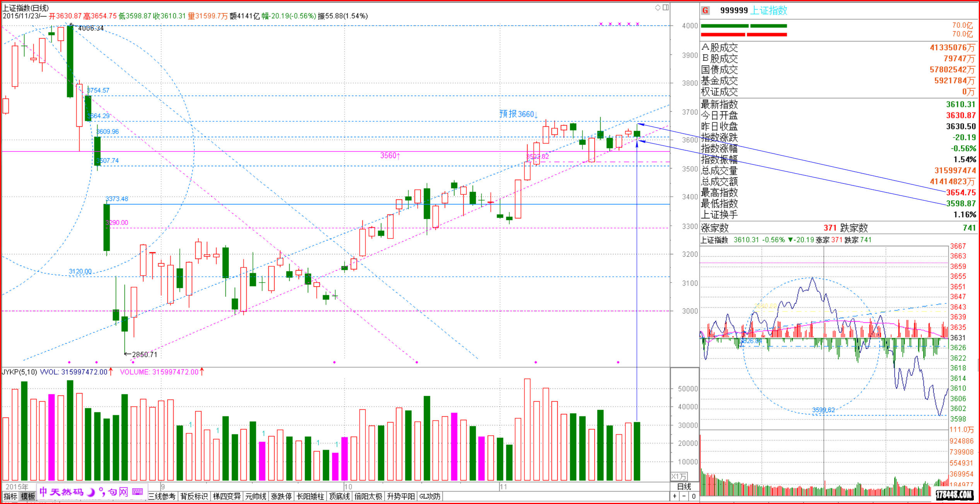Click the 0 reset zoom button

694,496
